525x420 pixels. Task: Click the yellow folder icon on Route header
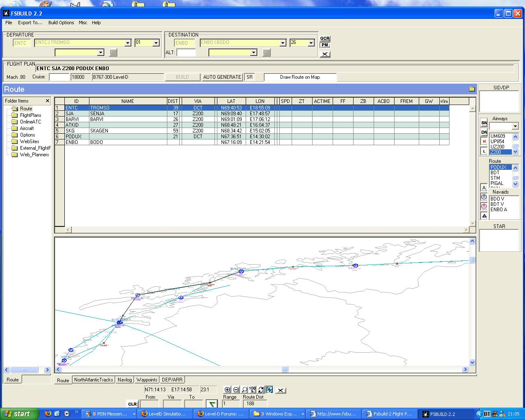click(472, 89)
